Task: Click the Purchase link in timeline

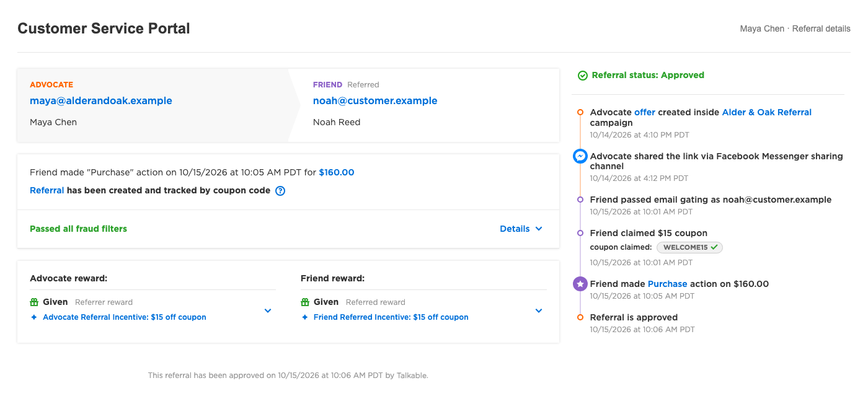Action: (667, 284)
